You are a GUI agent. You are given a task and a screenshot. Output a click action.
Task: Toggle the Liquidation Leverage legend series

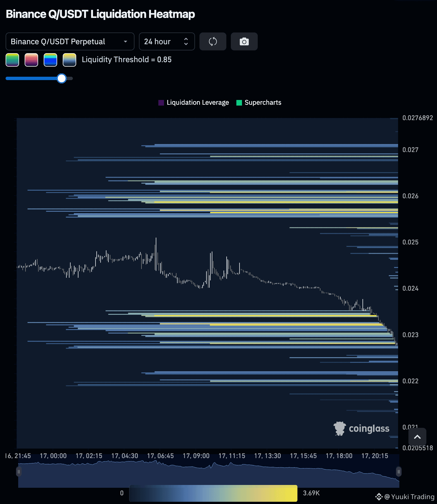coord(194,102)
